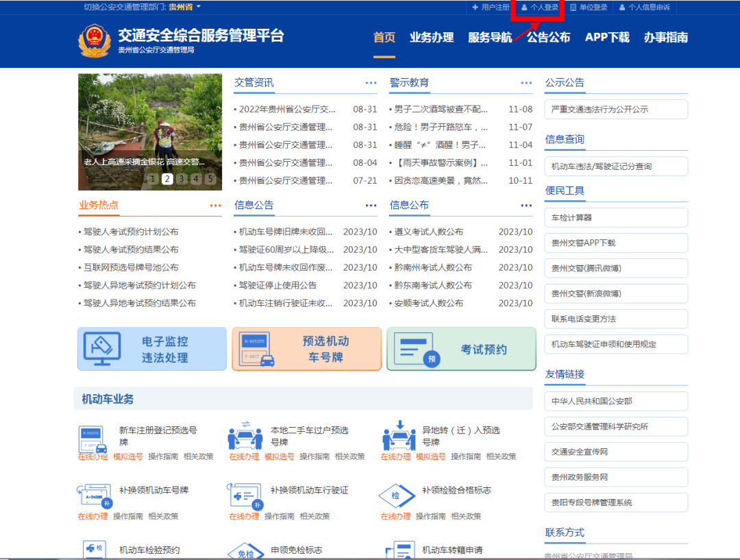740x560 pixels.
Task: Open 交通安全宣传网 link
Action: (616, 452)
